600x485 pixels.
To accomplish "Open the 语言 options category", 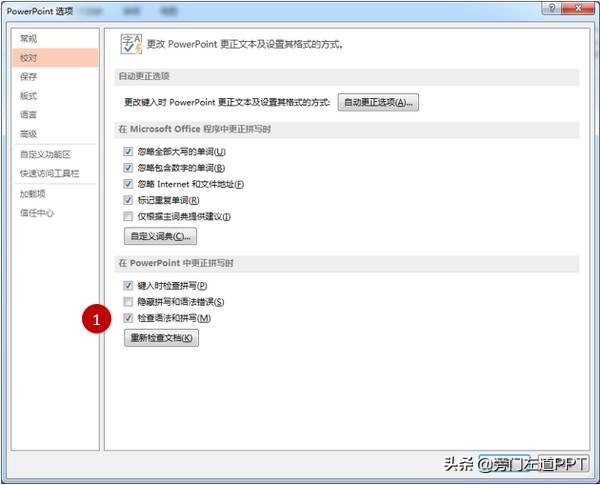I will [55, 114].
